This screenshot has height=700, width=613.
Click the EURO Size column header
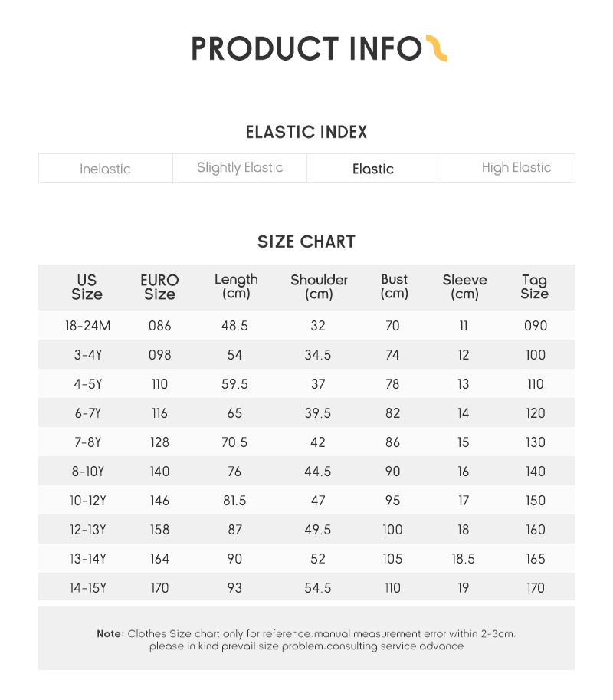pos(159,287)
